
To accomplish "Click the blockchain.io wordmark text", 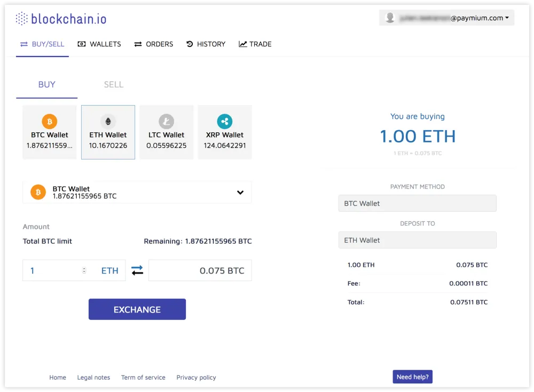I will (69, 19).
